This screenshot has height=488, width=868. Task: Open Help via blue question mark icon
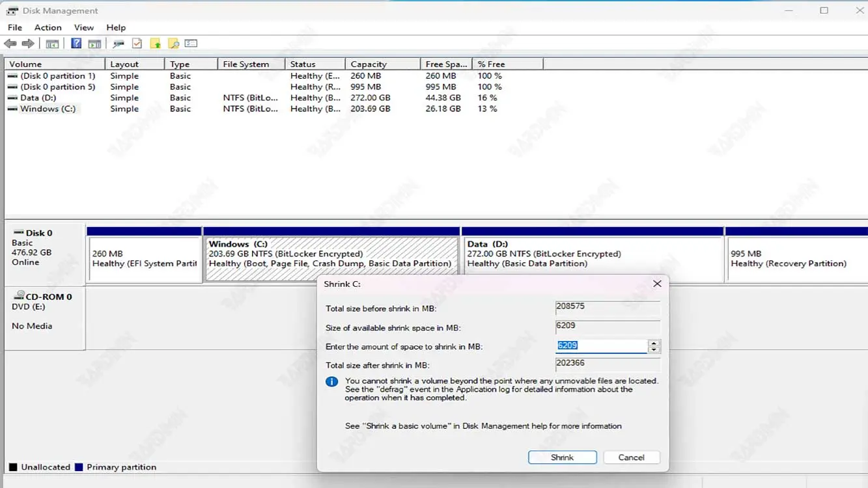point(76,44)
